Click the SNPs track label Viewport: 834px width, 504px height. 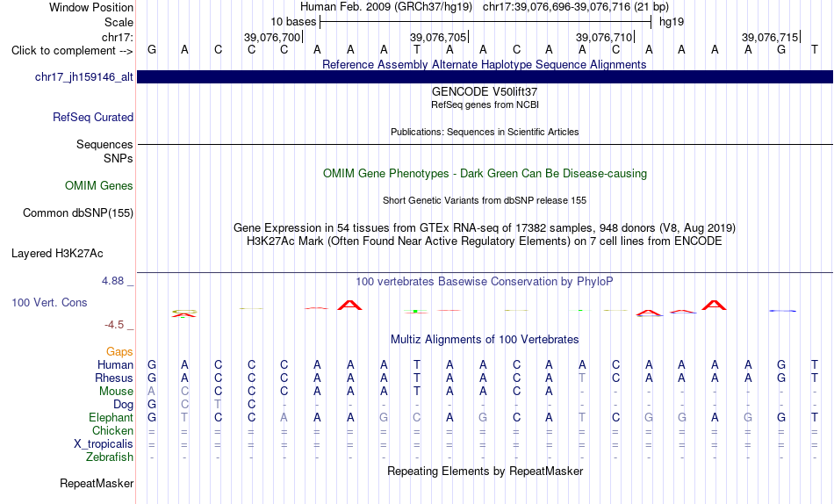pos(119,158)
